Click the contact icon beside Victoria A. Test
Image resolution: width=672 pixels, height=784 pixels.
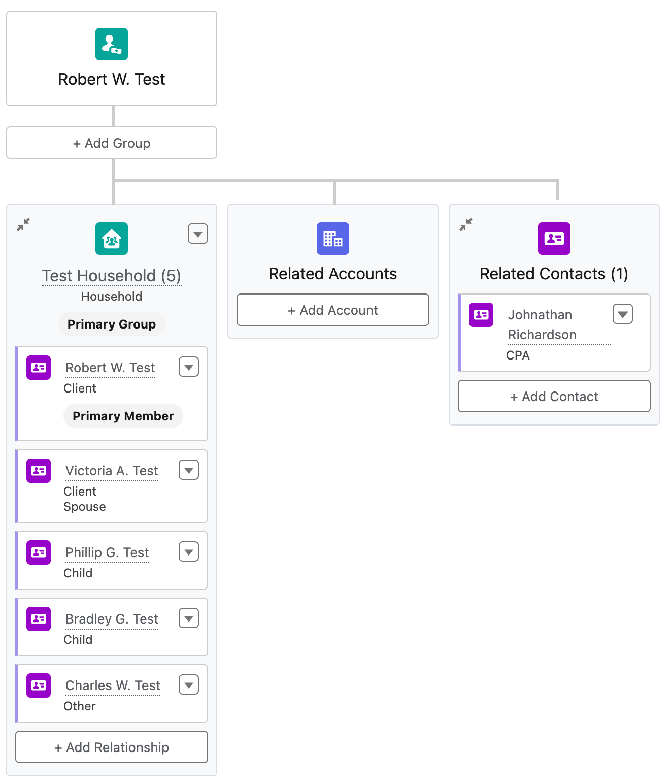39,471
